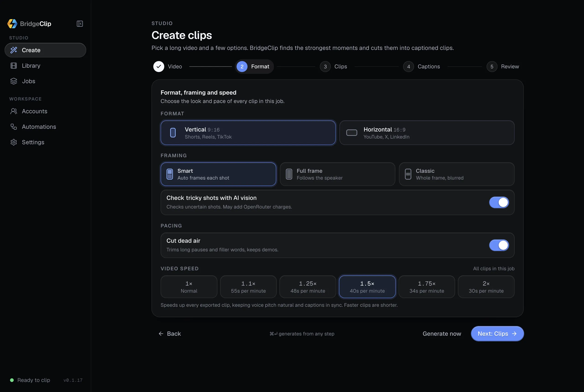Click the Vertical phone-shaped format icon
Screen dimensions: 584x392
click(173, 133)
